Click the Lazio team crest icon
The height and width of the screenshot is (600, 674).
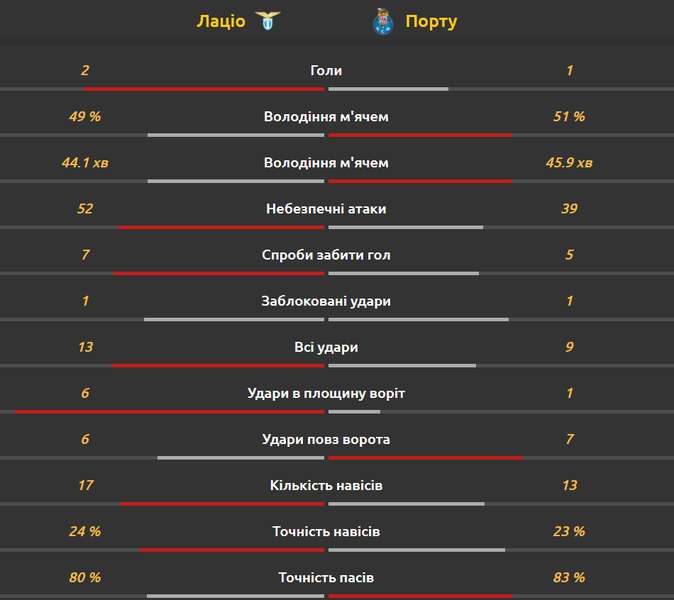(x=267, y=21)
